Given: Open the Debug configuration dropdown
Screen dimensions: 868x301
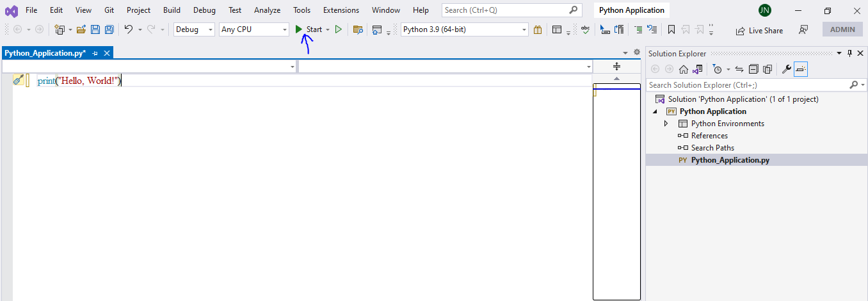Looking at the screenshot, I should pos(195,29).
